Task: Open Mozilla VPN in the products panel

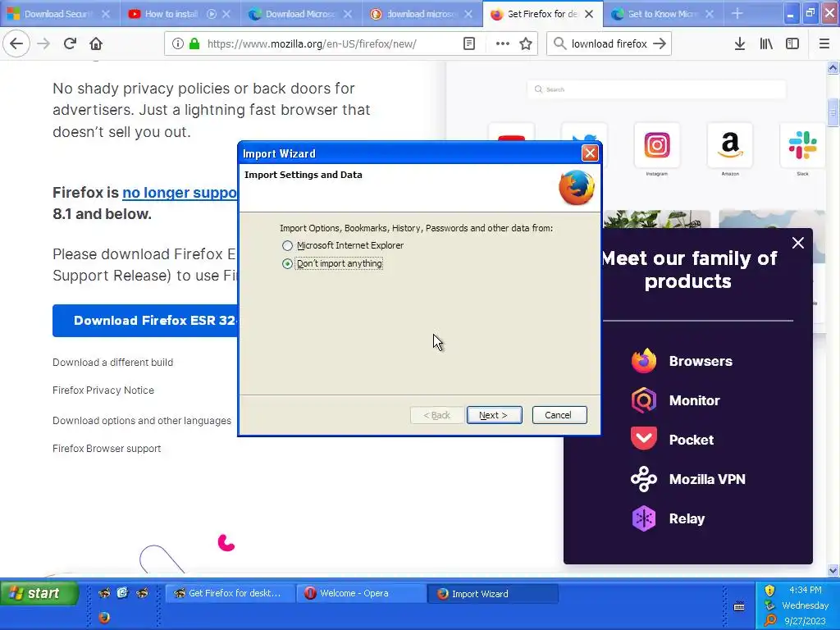Action: click(x=688, y=479)
